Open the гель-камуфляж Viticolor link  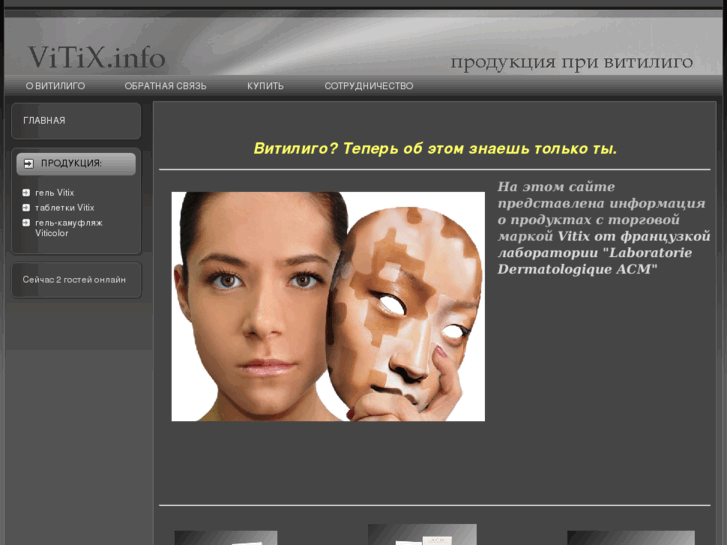69,228
